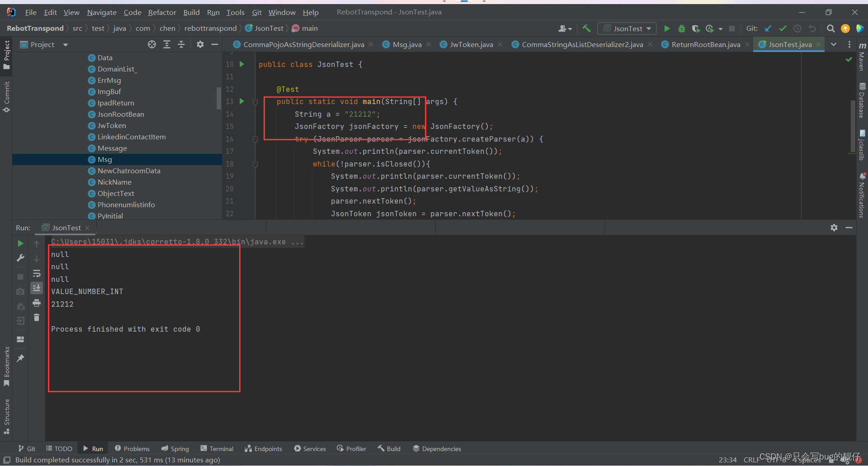Show hidden editor tabs with the chevron
Viewport: 868px width, 466px height.
(x=833, y=44)
